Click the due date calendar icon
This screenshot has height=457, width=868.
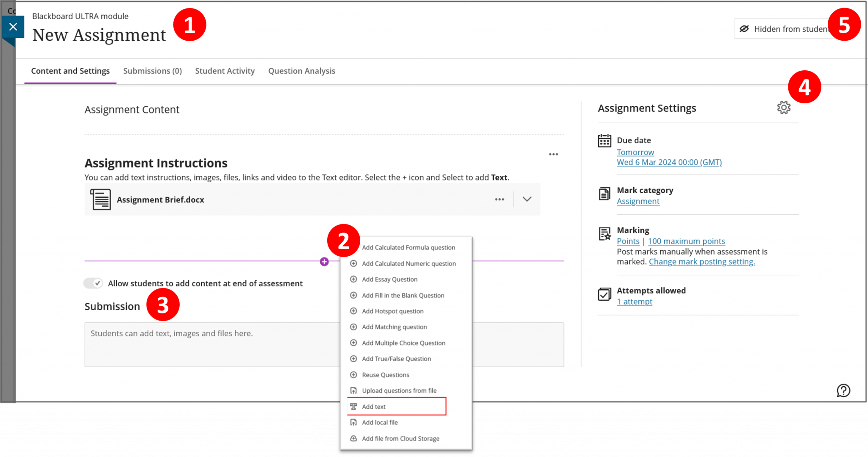pos(604,141)
